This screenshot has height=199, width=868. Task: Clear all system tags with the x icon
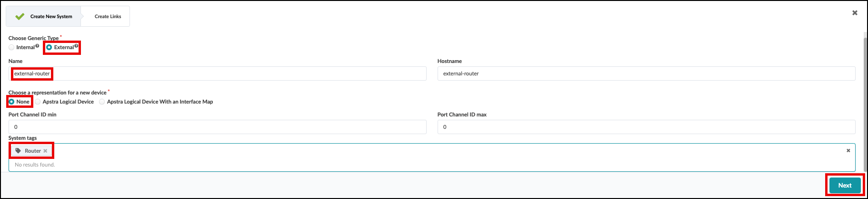[848, 150]
